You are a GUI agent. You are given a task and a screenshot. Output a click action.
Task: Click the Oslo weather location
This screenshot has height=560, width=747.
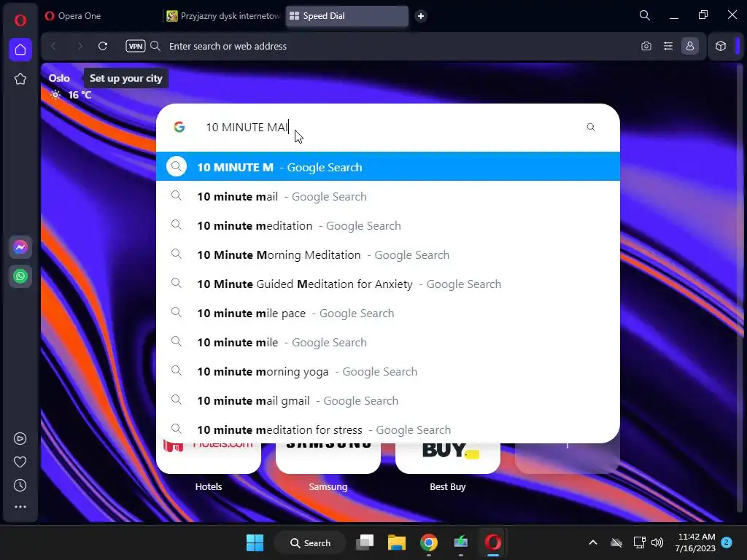59,78
